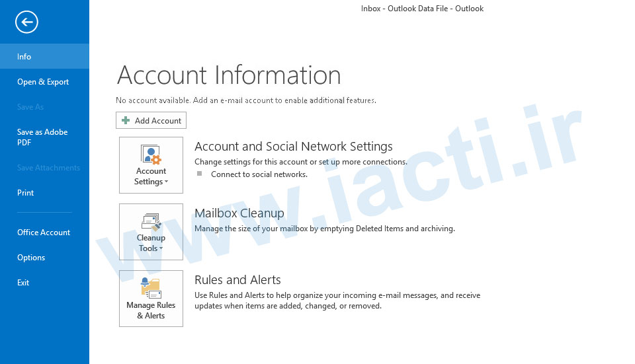Click the Account Settings person-and-gear icon
The width and height of the screenshot is (635, 364).
pos(151,155)
